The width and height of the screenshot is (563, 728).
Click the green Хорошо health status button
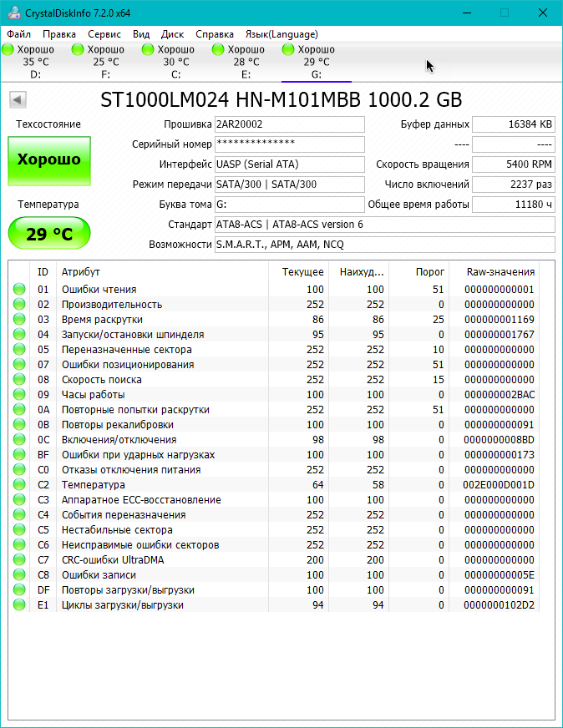pos(49,160)
